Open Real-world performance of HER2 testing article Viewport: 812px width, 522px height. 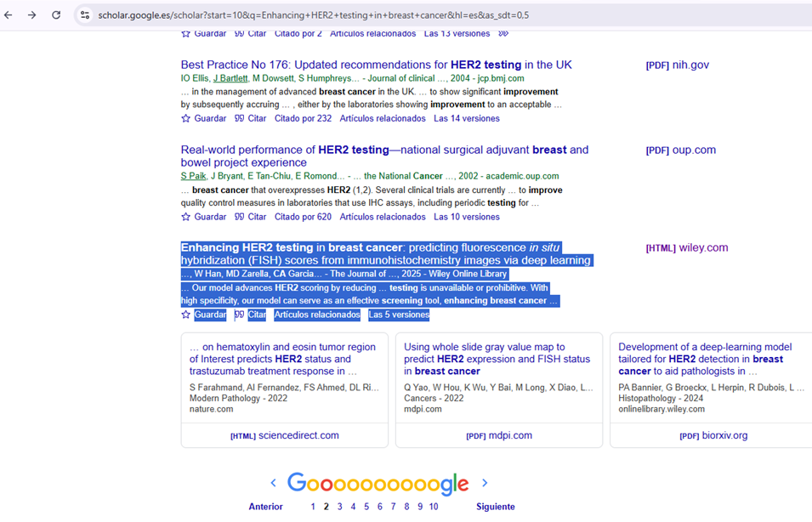tap(384, 156)
